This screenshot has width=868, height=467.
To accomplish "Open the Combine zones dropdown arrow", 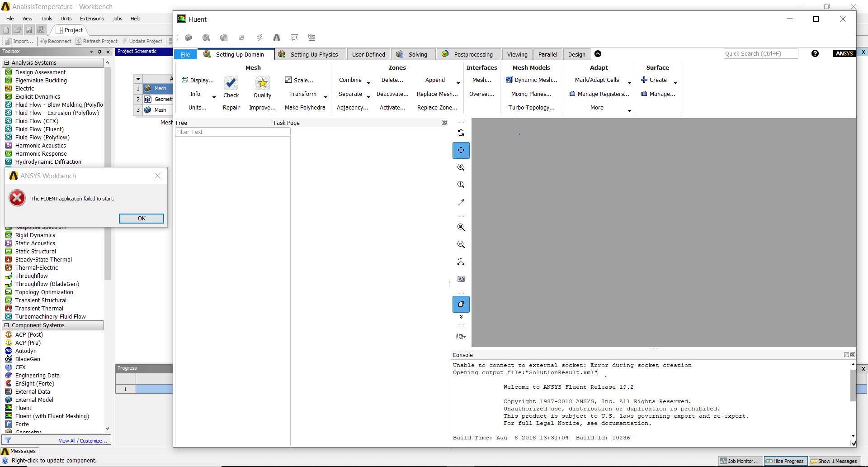I will point(368,83).
